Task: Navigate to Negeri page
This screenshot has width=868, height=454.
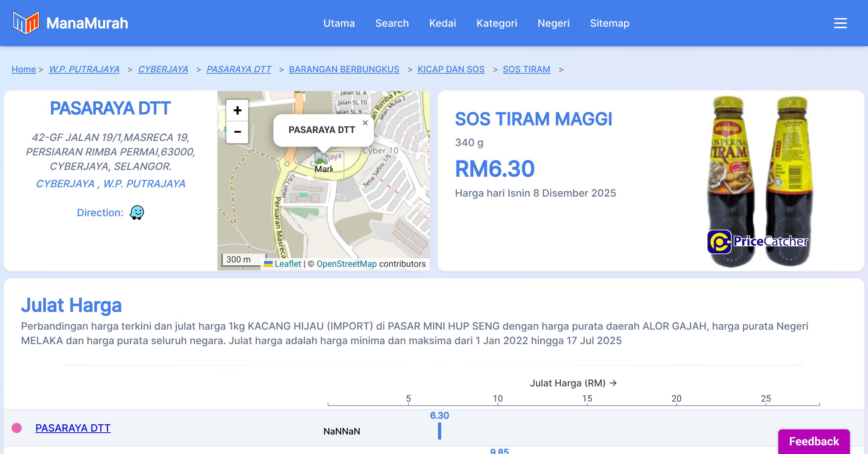Action: 553,23
